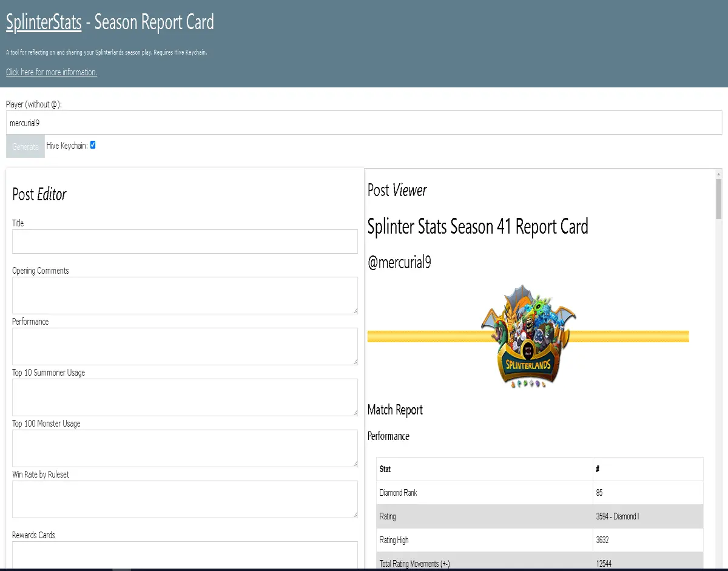Focus the Player name input field
The width and height of the screenshot is (728, 571).
pos(364,123)
